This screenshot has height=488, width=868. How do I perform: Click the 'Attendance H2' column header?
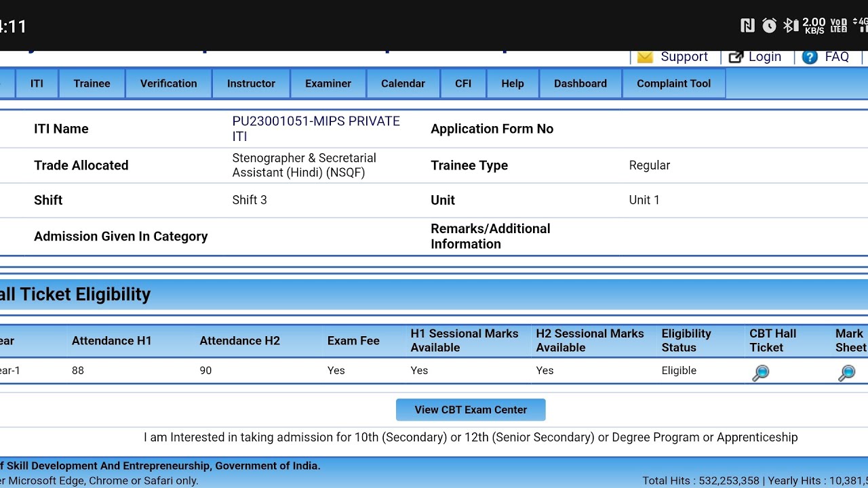(239, 341)
